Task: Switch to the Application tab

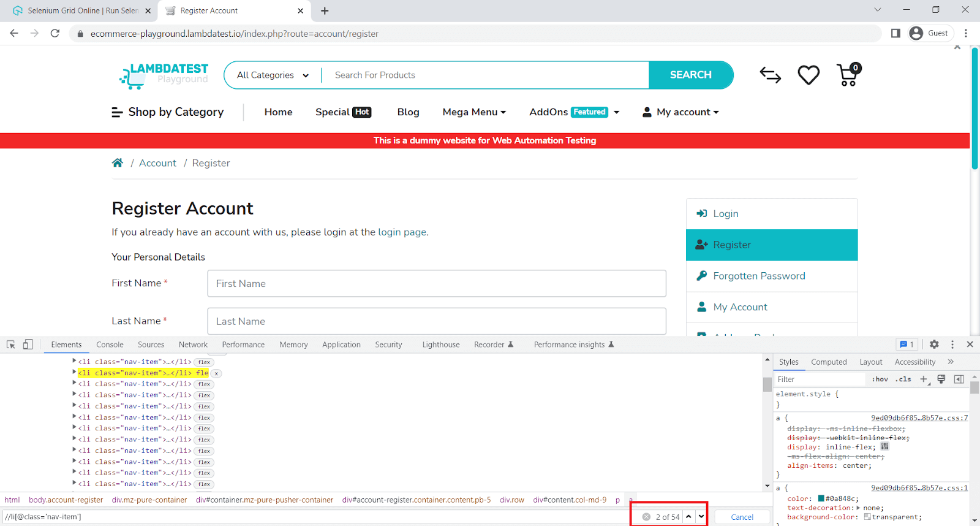Action: (x=341, y=345)
